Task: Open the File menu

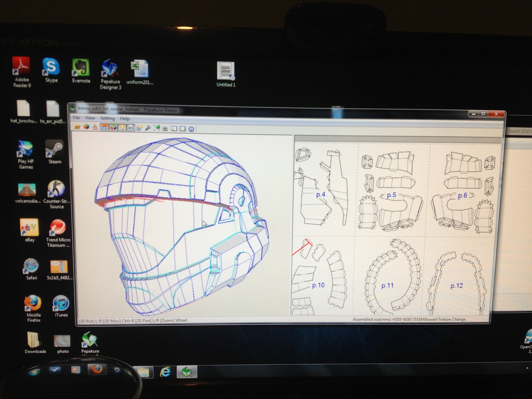Action: 76,117
